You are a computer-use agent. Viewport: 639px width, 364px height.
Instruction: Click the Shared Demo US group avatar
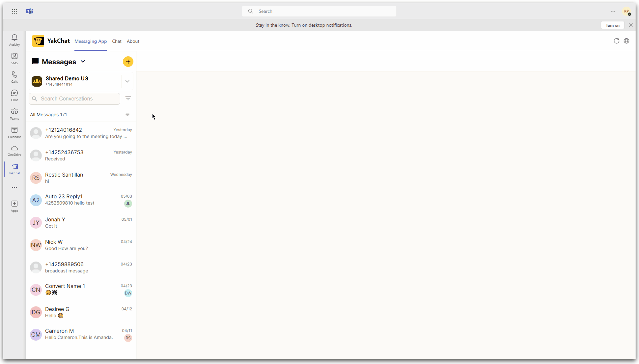coord(37,81)
